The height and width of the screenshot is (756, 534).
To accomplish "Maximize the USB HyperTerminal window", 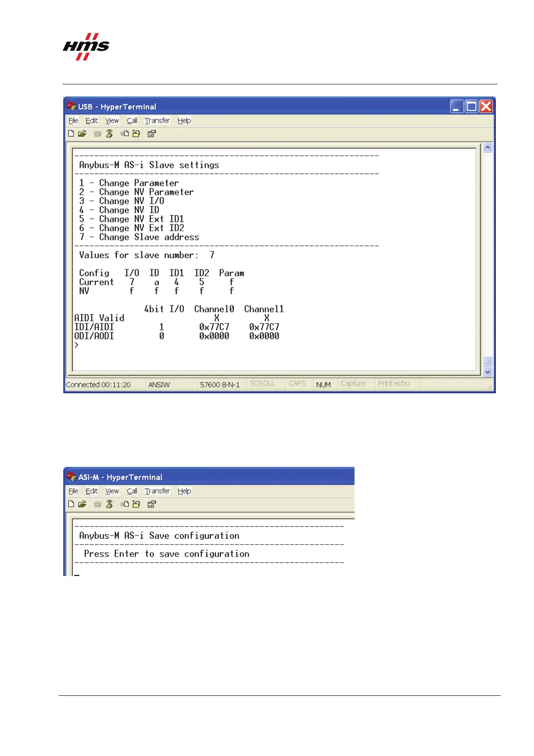I will coord(471,106).
